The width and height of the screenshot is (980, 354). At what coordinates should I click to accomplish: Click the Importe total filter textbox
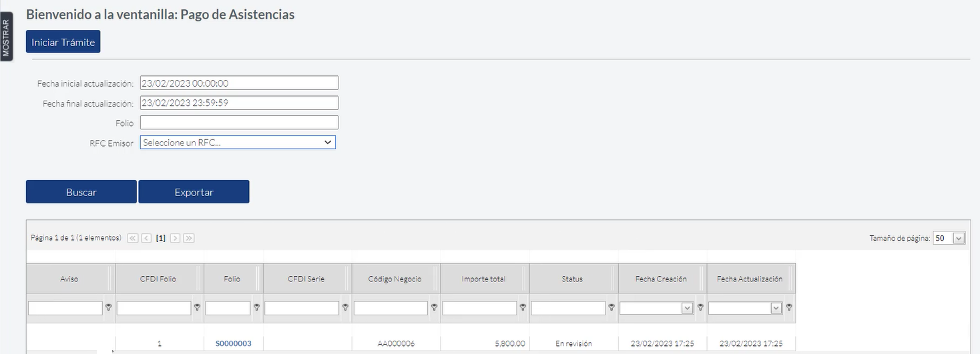pyautogui.click(x=480, y=308)
